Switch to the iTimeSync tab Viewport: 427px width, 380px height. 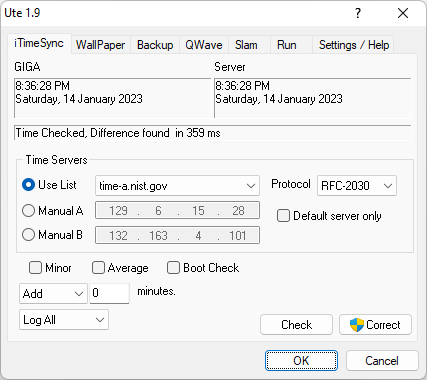pos(39,43)
